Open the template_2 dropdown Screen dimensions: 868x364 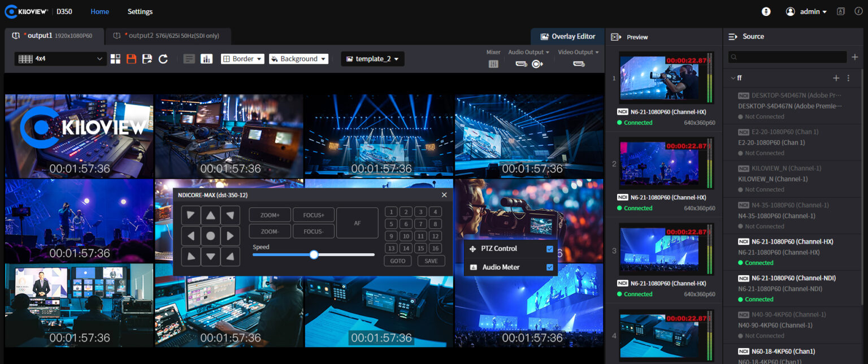(372, 59)
